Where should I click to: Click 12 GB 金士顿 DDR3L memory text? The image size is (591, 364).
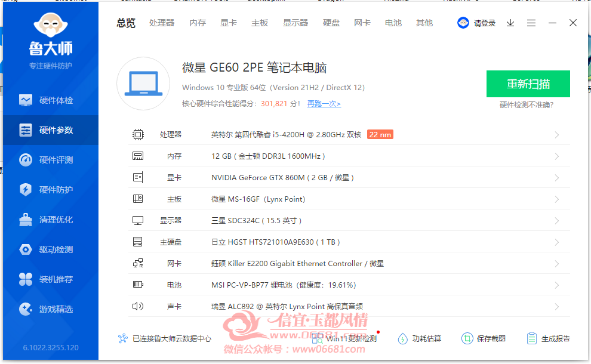coord(268,156)
